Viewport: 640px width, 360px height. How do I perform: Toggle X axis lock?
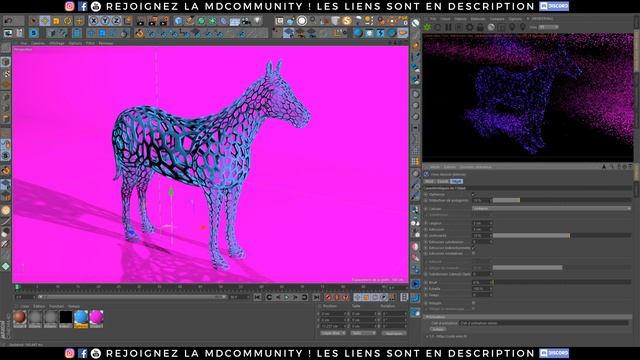(94, 20)
